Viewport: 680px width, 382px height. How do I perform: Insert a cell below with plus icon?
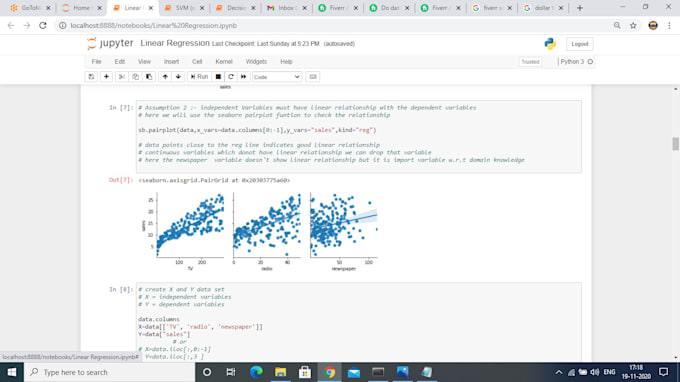click(106, 77)
